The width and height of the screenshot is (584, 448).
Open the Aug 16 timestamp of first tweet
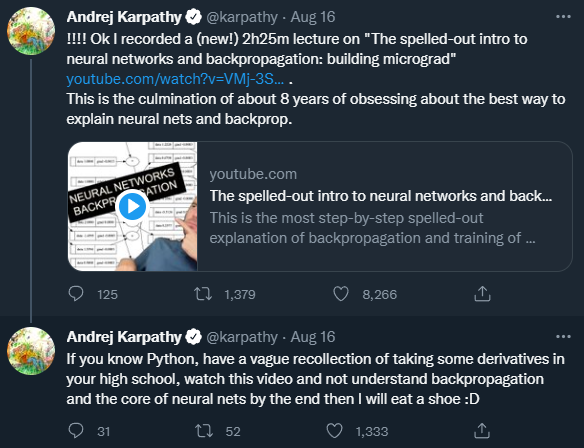coord(313,17)
